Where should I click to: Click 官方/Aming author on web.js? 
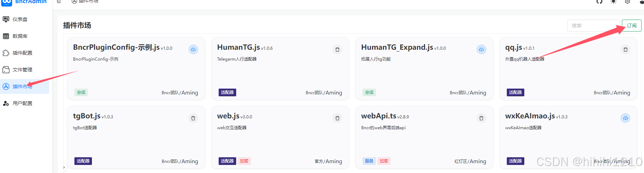[x=328, y=161]
